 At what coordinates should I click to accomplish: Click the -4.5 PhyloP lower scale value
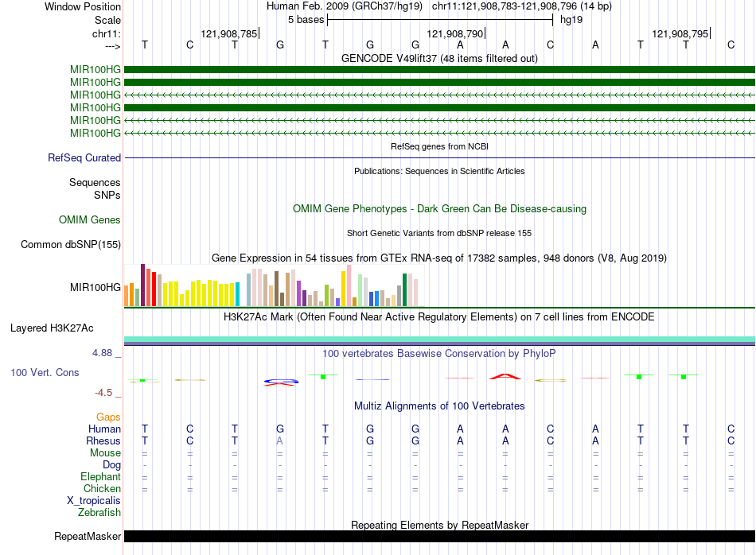point(103,393)
